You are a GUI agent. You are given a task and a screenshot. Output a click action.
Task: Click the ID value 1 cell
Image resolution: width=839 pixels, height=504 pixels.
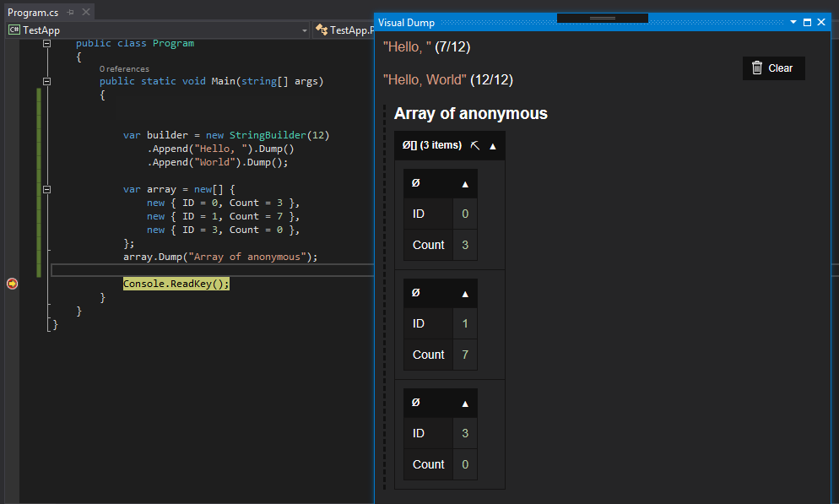(465, 323)
